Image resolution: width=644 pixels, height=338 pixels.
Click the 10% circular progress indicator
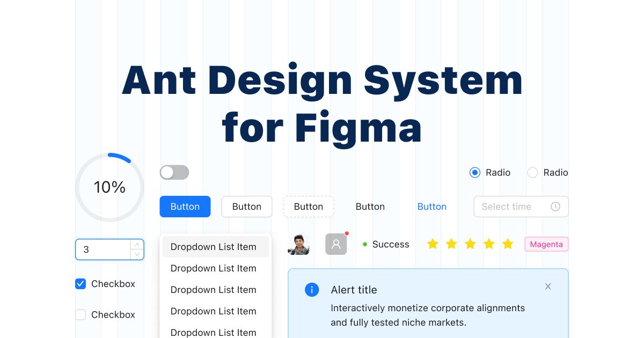(109, 187)
